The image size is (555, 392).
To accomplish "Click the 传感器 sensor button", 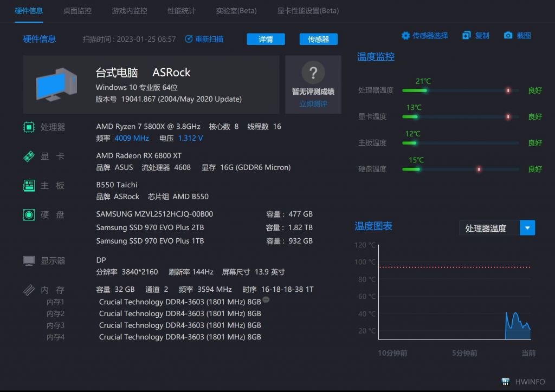I will [319, 39].
